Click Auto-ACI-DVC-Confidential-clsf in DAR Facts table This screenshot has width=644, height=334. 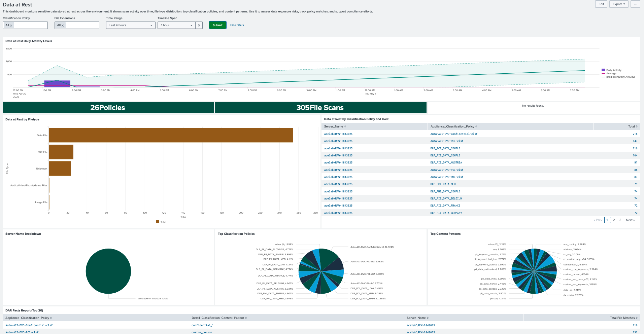click(x=29, y=325)
